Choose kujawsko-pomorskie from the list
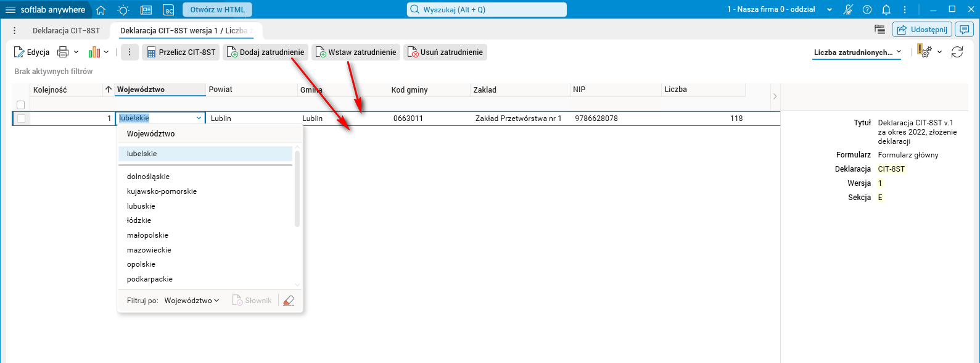 click(205, 191)
